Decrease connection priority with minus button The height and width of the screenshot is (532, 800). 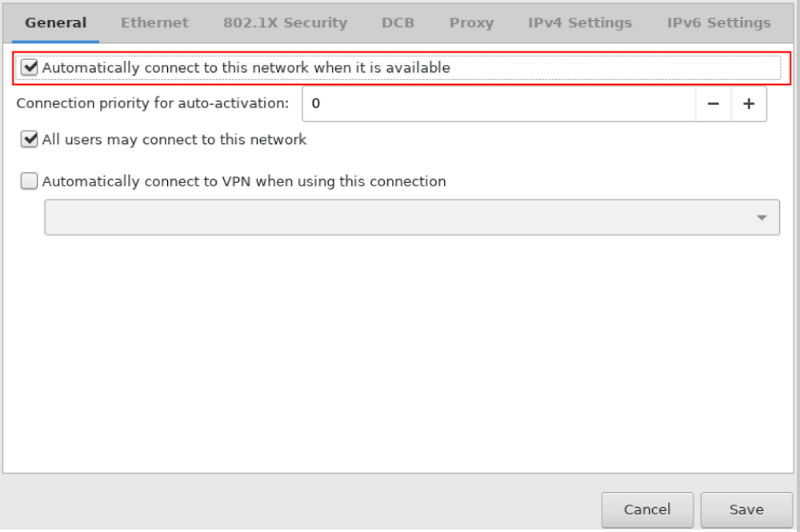coord(713,104)
